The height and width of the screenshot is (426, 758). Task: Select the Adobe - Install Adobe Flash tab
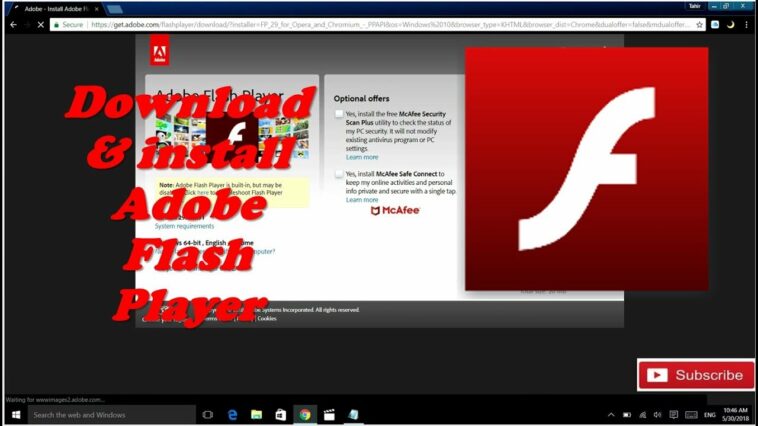click(56, 9)
